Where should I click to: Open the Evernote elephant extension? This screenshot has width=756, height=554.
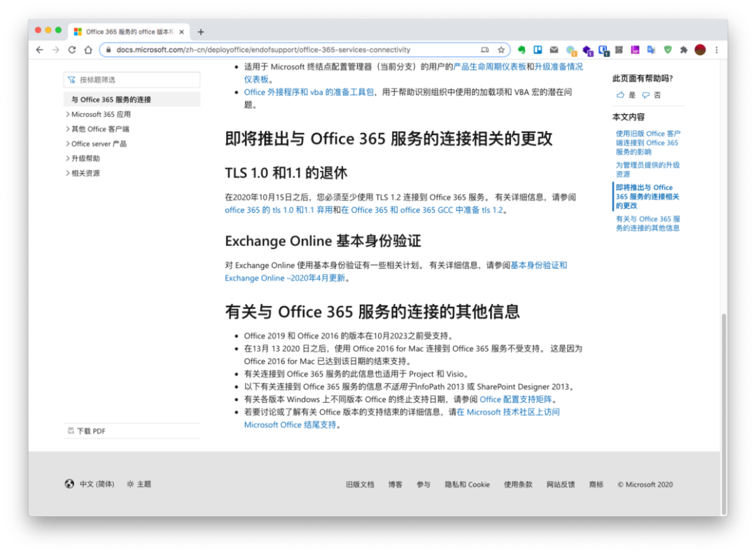coord(521,50)
